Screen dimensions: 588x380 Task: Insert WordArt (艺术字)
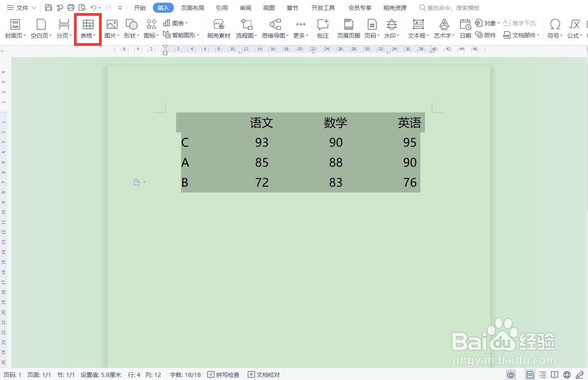tap(444, 29)
